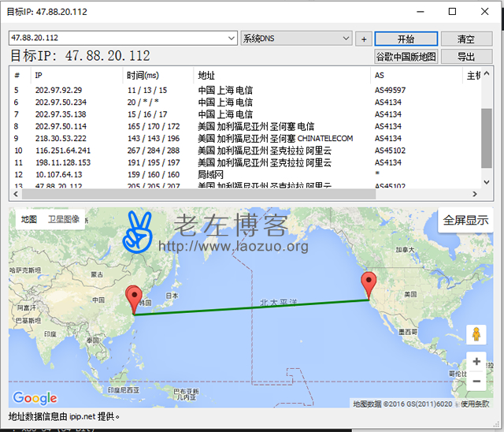Viewport: 504px width, 432px height.
Task: Click the Google logo on map
Action: pyautogui.click(x=35, y=398)
